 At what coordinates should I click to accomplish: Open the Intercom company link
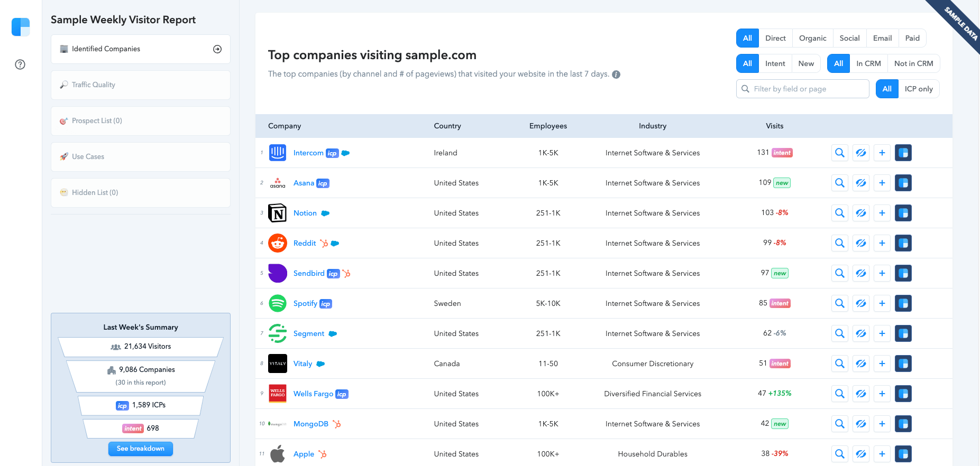308,153
